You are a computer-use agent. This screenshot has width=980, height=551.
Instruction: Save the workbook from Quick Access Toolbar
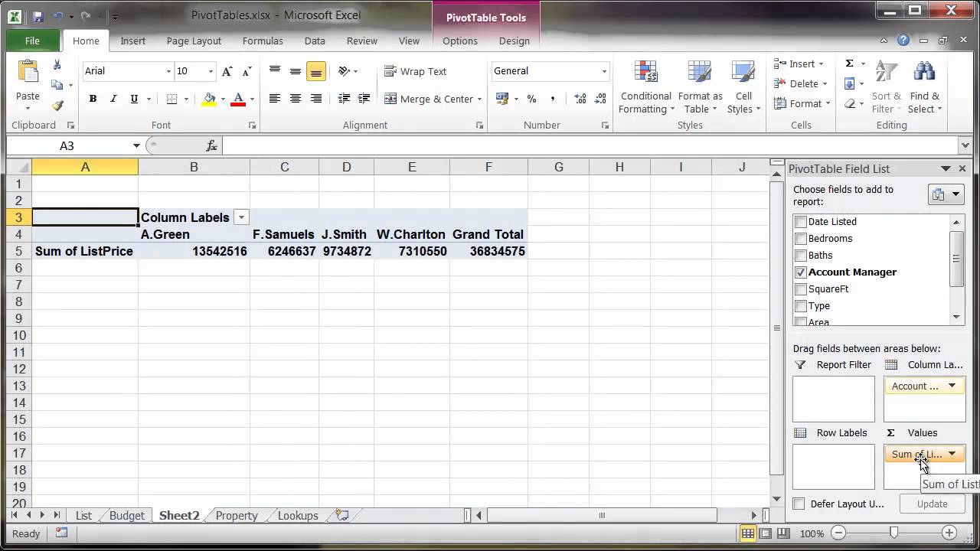[38, 15]
